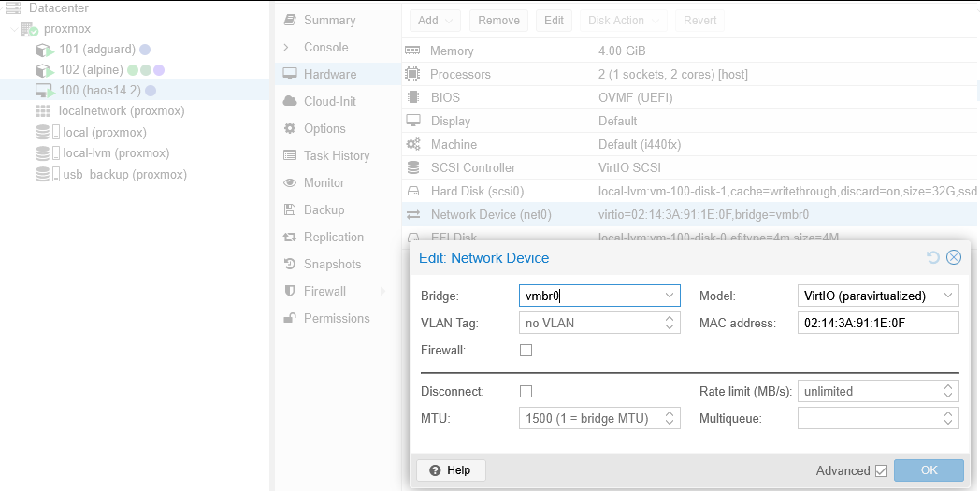Close the Edit: Network Device dialog

coord(954,257)
